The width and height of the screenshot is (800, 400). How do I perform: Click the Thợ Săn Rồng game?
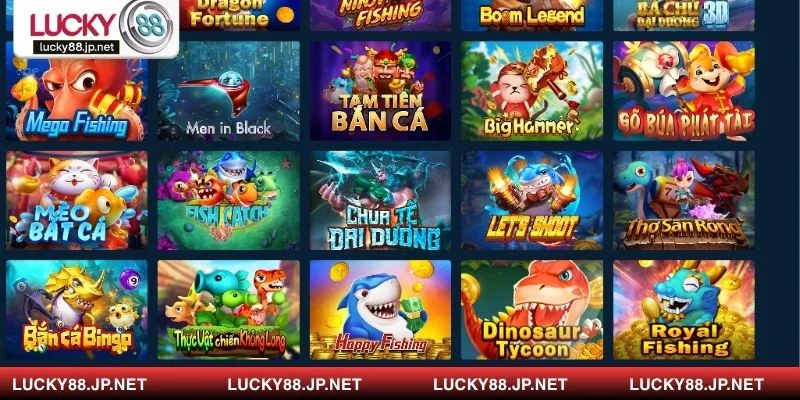click(684, 200)
